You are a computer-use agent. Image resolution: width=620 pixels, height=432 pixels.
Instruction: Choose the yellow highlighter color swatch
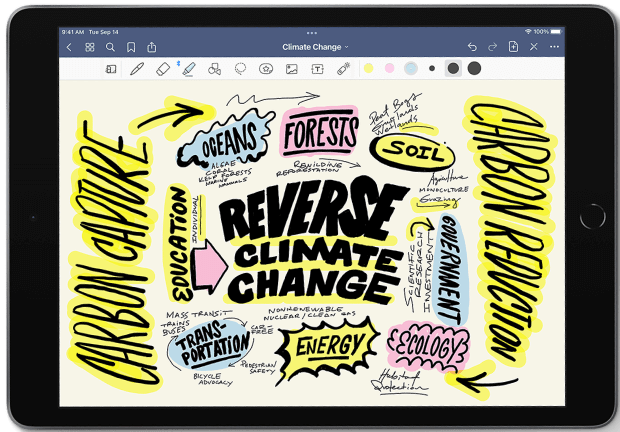coord(367,69)
